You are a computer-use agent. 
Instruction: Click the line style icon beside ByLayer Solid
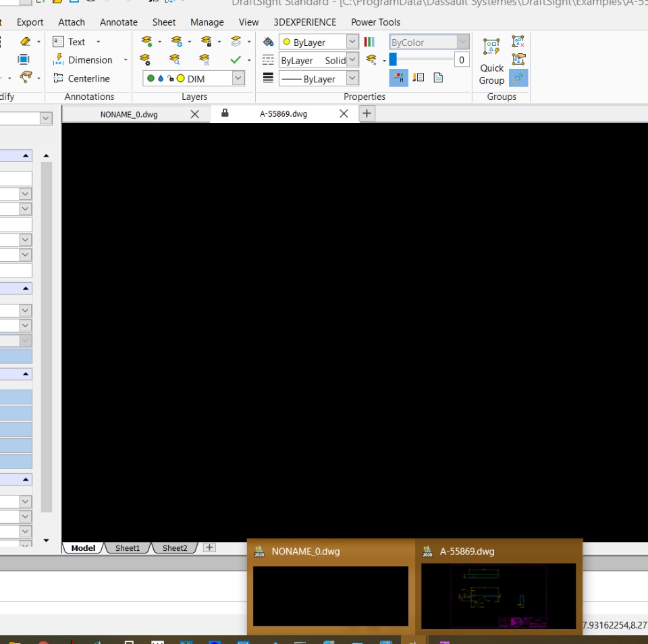(268, 60)
